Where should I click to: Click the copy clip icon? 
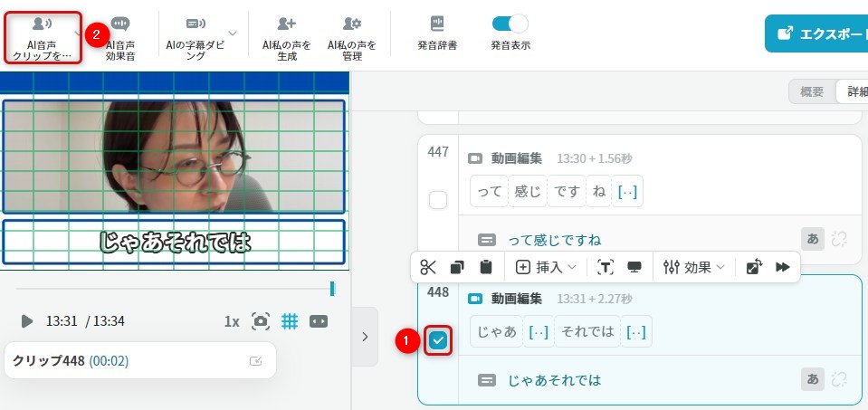pyautogui.click(x=457, y=267)
